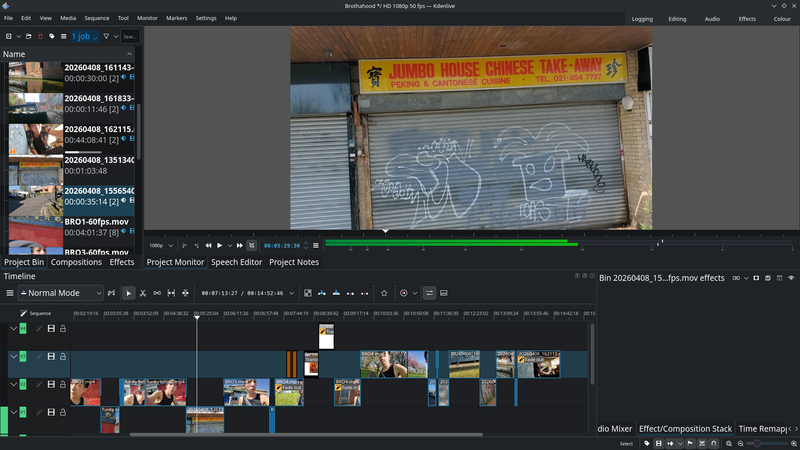Switch to the Colour workspace layout
The image size is (800, 450).
(x=782, y=19)
